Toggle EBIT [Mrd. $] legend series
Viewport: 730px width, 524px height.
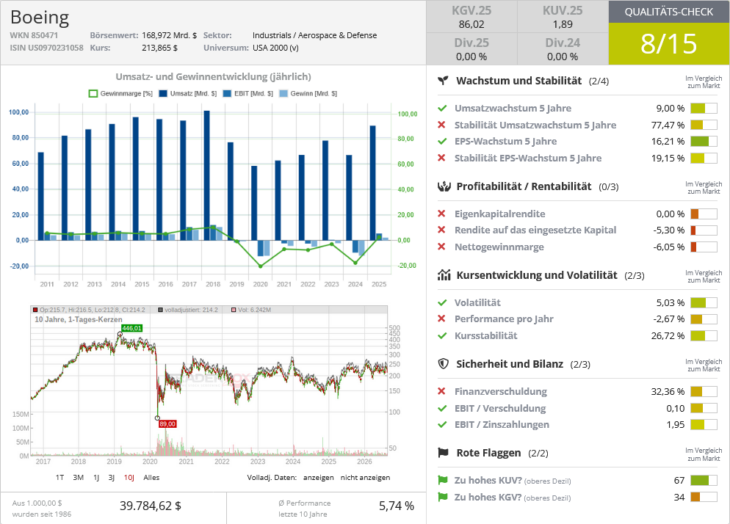[x=248, y=94]
